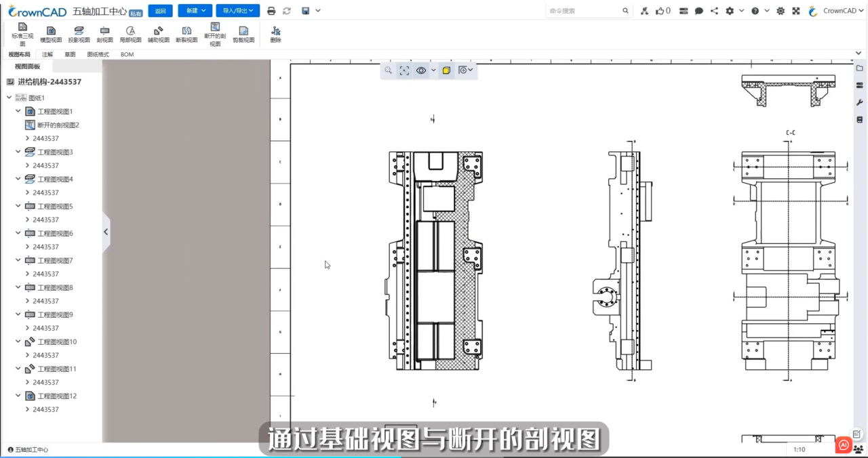Select the 辅助视图 auxiliary view tool

pyautogui.click(x=159, y=35)
